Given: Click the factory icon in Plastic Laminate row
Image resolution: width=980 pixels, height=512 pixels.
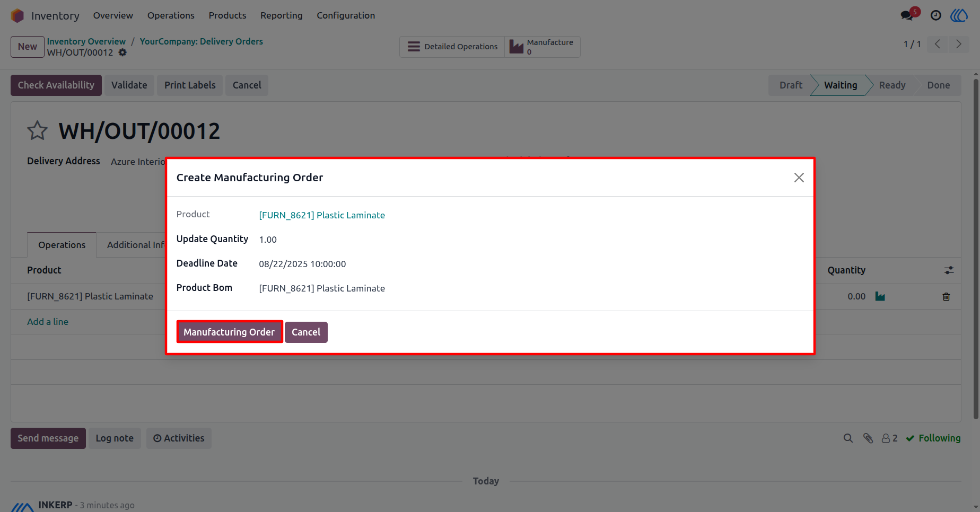Looking at the screenshot, I should 880,296.
